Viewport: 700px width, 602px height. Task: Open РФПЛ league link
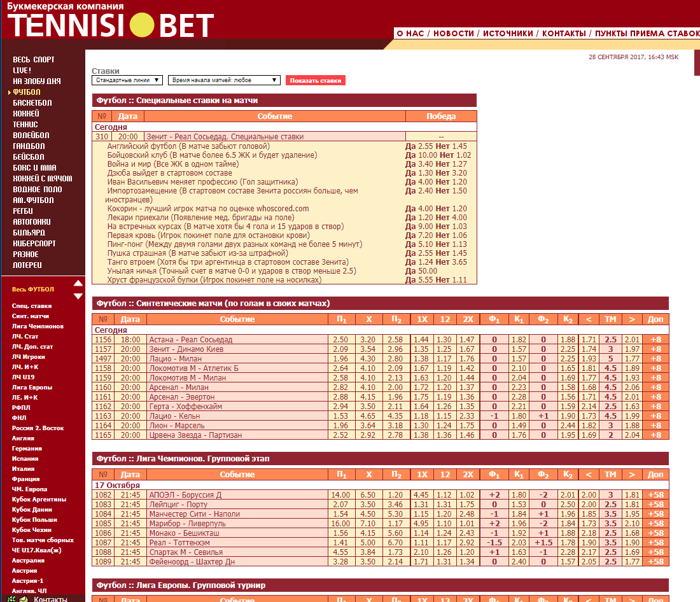pos(21,408)
